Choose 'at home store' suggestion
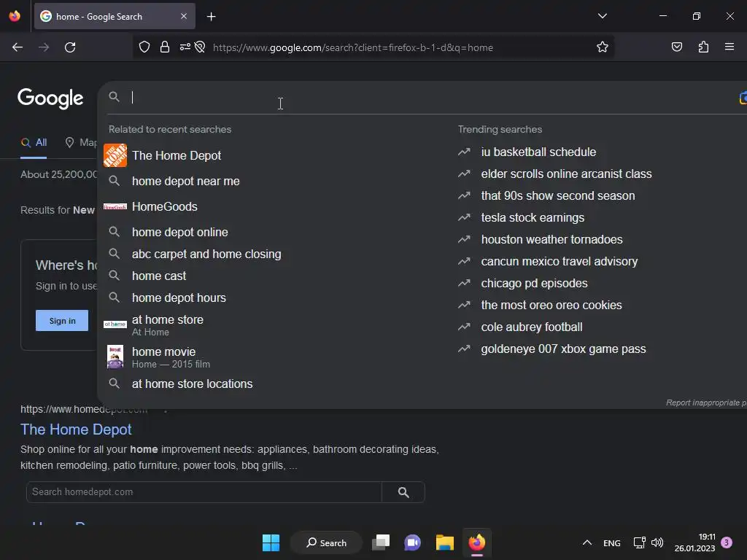 168,324
